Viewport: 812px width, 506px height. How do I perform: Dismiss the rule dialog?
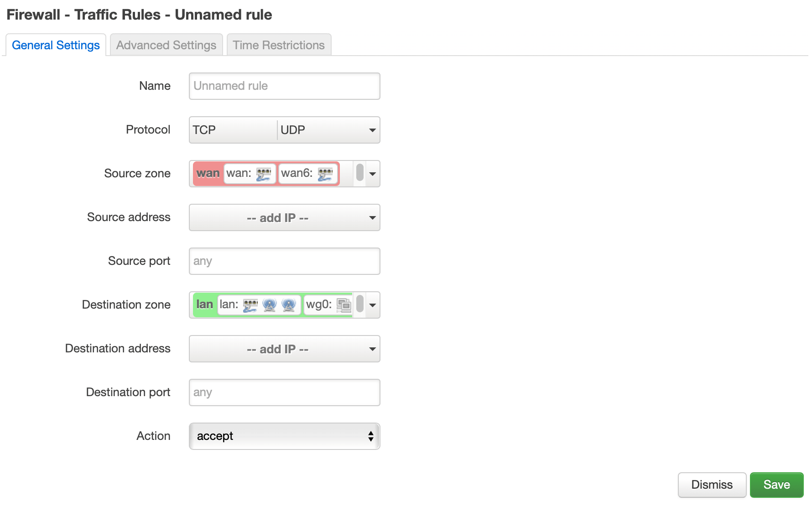point(712,485)
